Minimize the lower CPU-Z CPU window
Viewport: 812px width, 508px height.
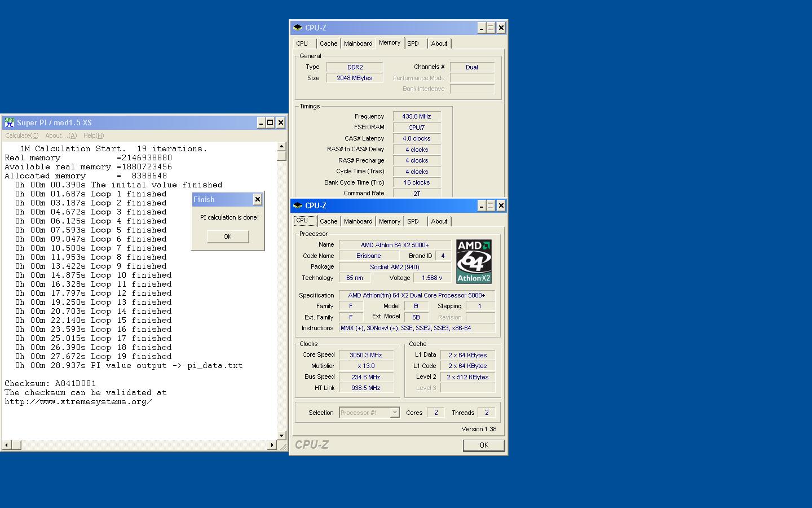click(x=482, y=205)
